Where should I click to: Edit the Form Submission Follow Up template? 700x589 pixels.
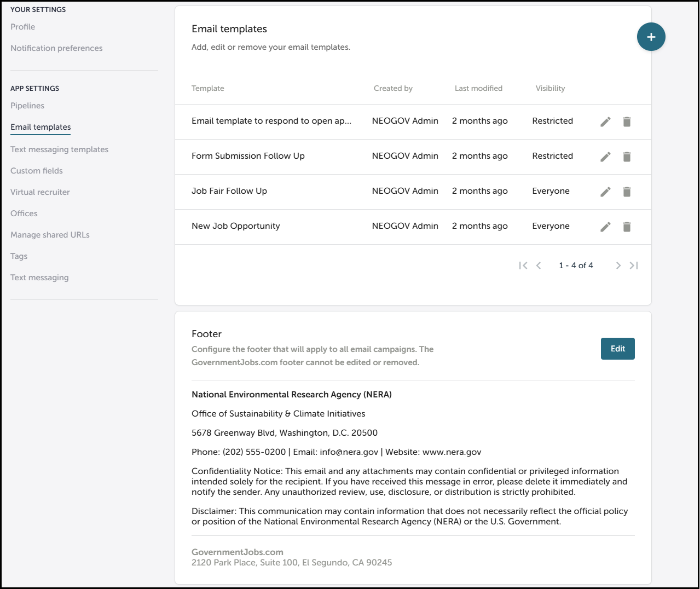click(x=605, y=157)
